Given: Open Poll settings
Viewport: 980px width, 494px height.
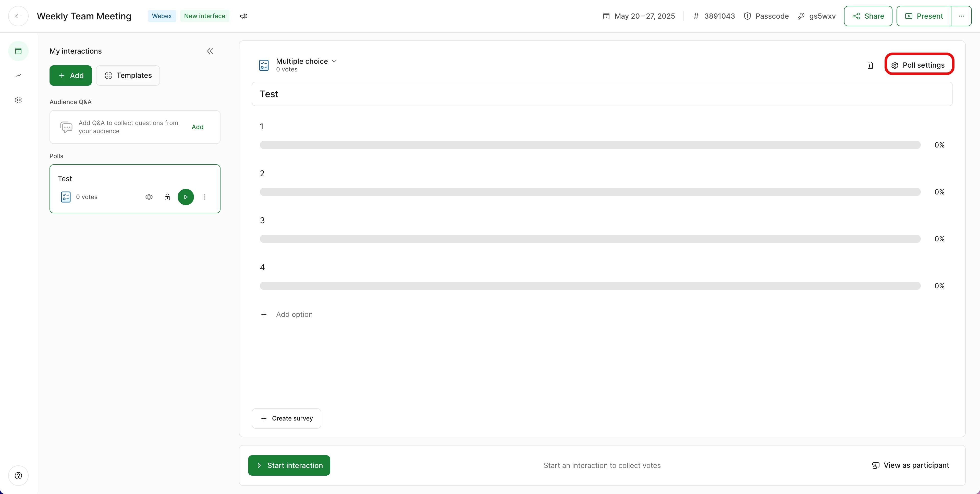Looking at the screenshot, I should (919, 65).
